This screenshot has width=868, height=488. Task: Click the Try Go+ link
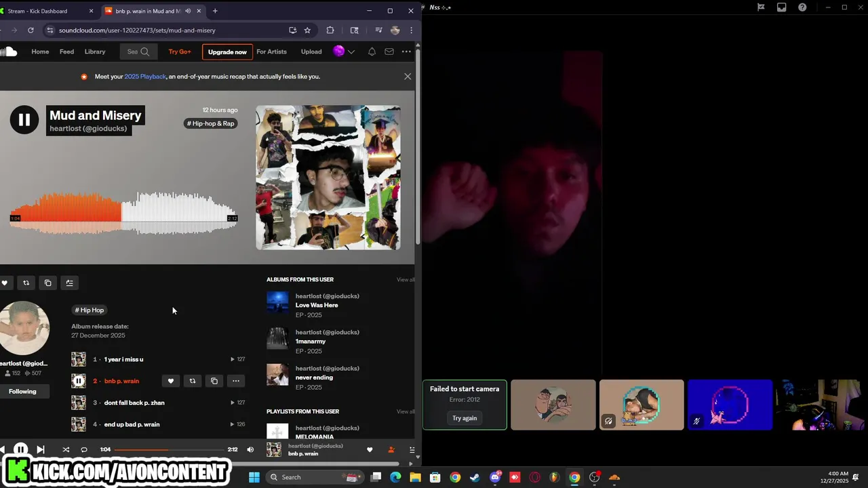pyautogui.click(x=180, y=52)
